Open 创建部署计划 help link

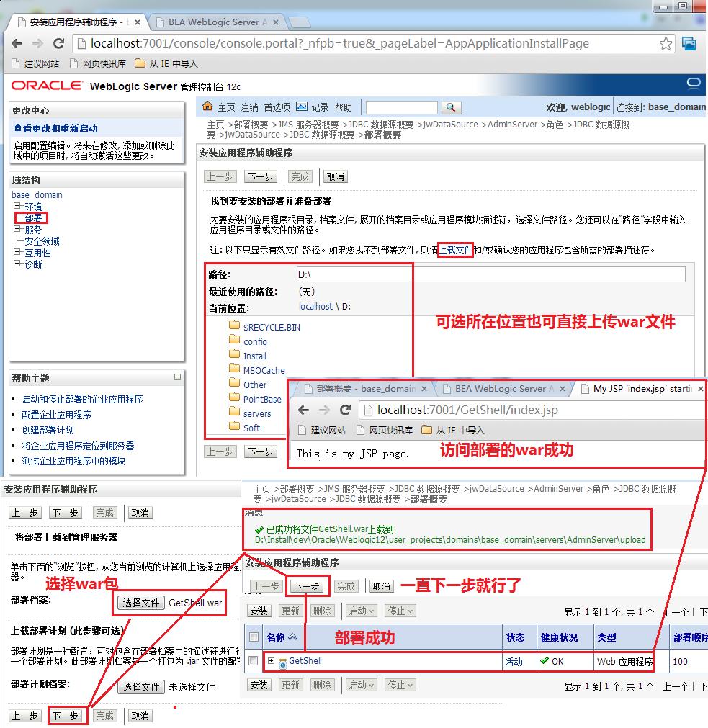click(48, 430)
